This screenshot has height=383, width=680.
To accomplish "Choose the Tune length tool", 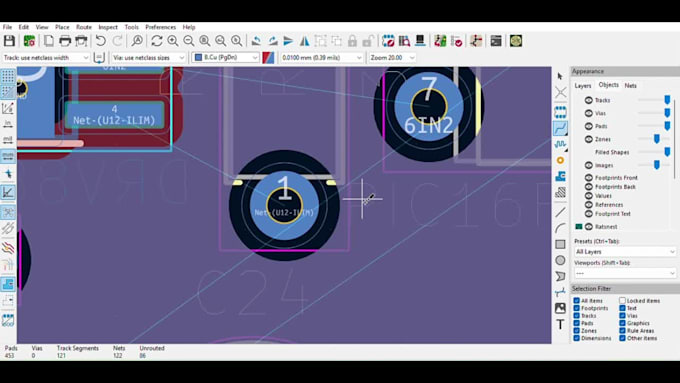I will click(560, 144).
